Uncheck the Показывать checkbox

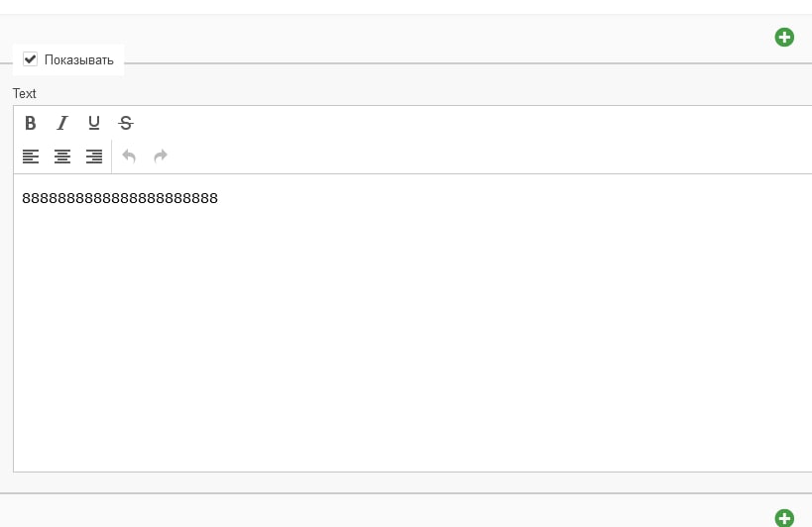(30, 59)
